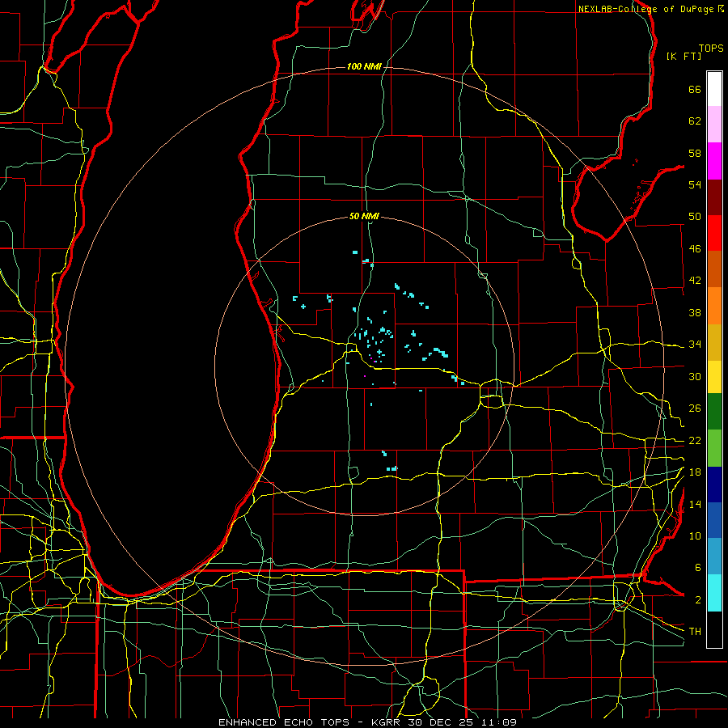Pick the cyan legend color band

(714, 593)
